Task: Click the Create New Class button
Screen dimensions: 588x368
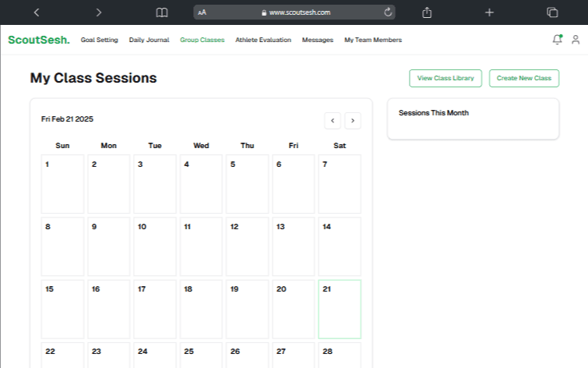Action: [524, 78]
